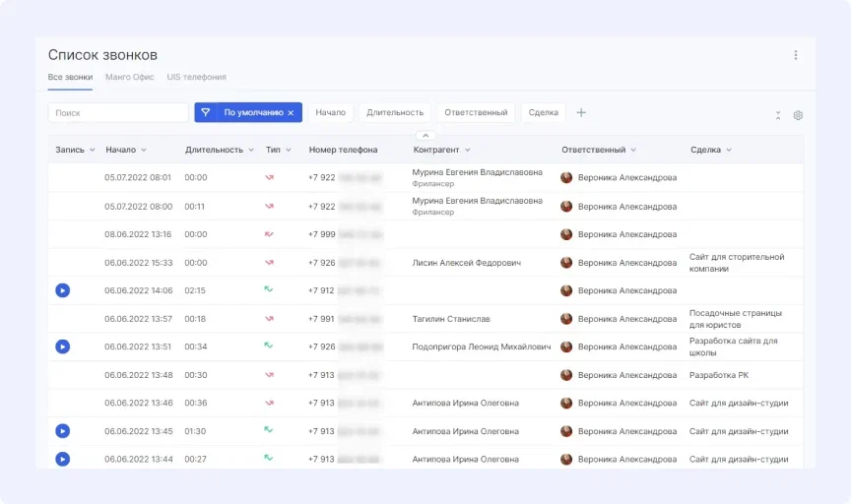The height and width of the screenshot is (504, 851).
Task: Click the «Сделка» filter button
Action: coord(543,112)
